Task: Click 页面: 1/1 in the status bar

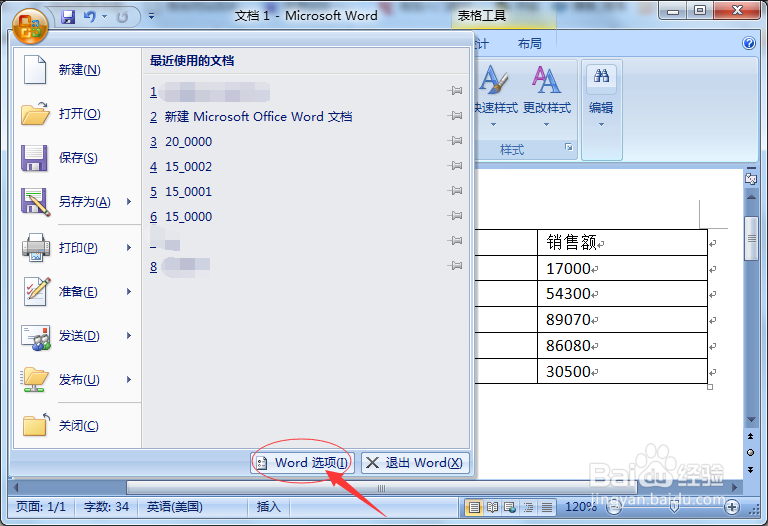Action: point(41,507)
